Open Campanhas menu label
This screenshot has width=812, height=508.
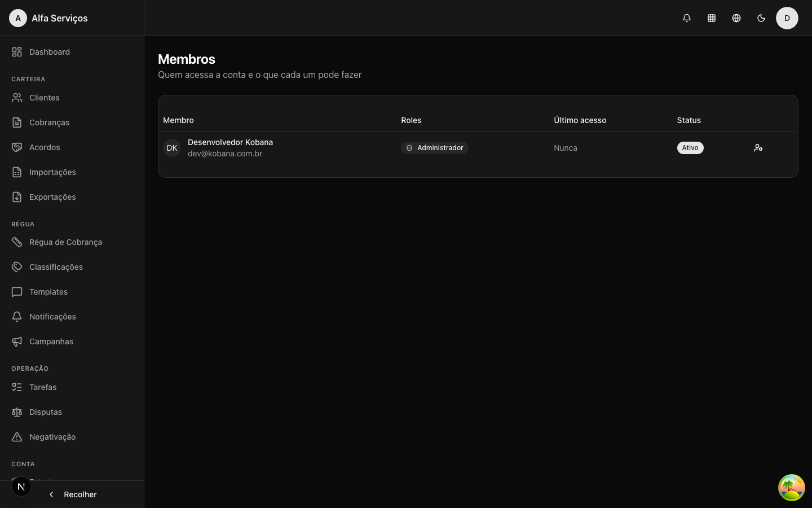[51, 341]
